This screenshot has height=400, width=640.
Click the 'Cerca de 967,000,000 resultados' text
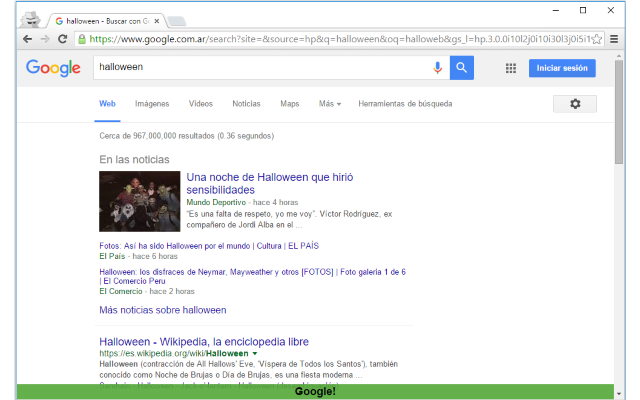(x=187, y=136)
